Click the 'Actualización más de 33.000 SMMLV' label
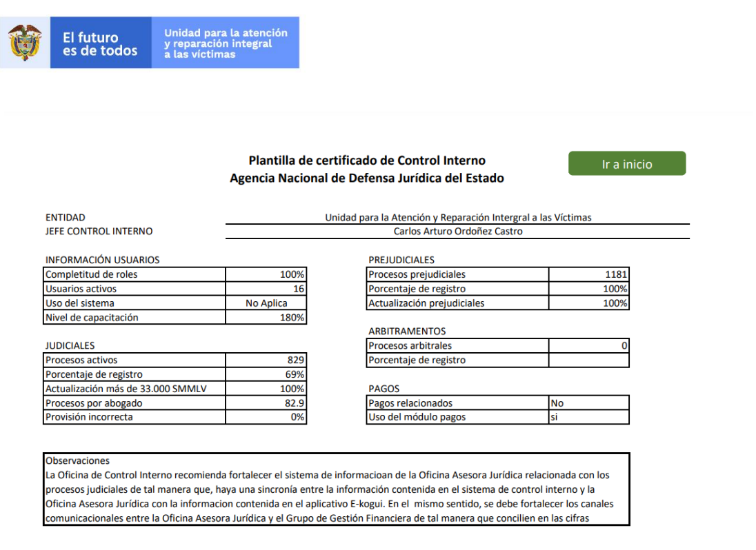Viewport: 756px width, 550px height. coord(126,389)
